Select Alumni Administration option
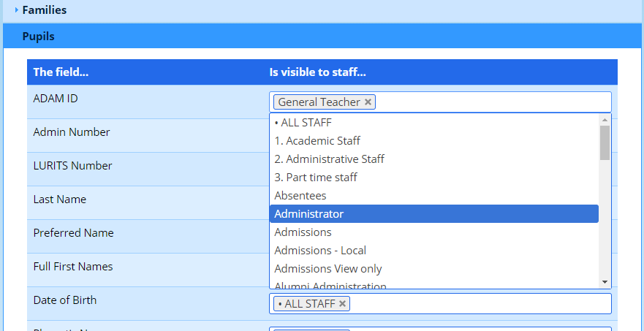 [330, 286]
